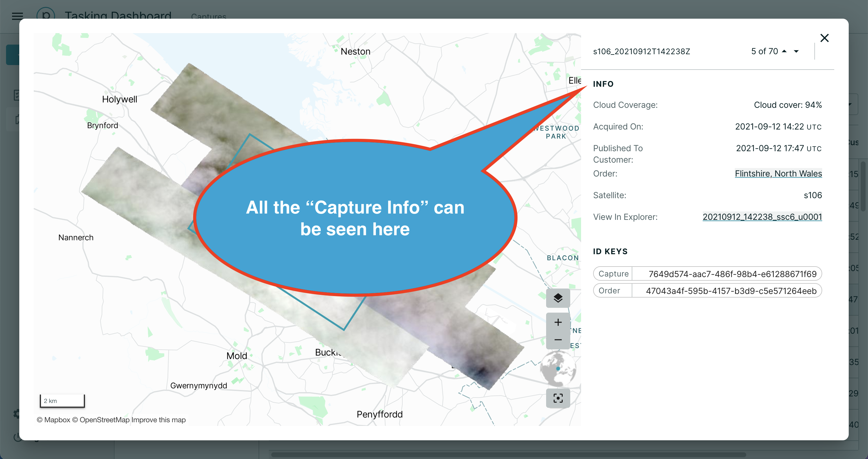Open the map layers selector
The image size is (868, 459).
click(x=558, y=298)
